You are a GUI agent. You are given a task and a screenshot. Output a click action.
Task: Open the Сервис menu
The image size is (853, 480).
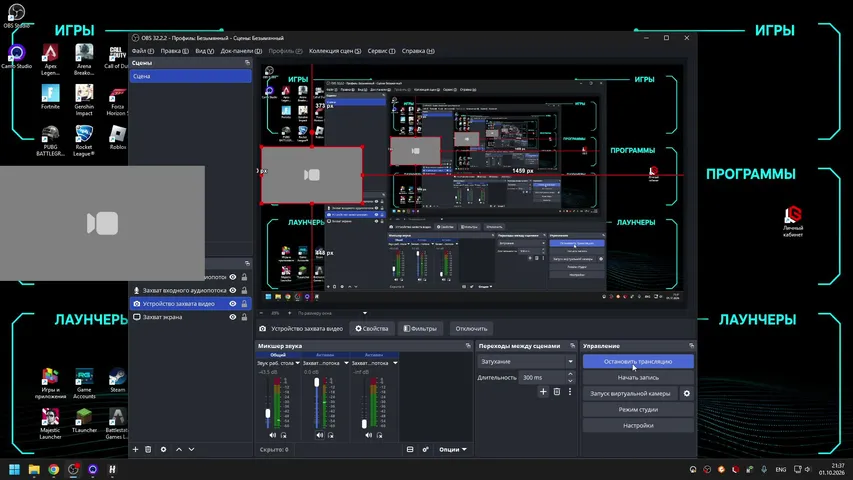pyautogui.click(x=381, y=51)
